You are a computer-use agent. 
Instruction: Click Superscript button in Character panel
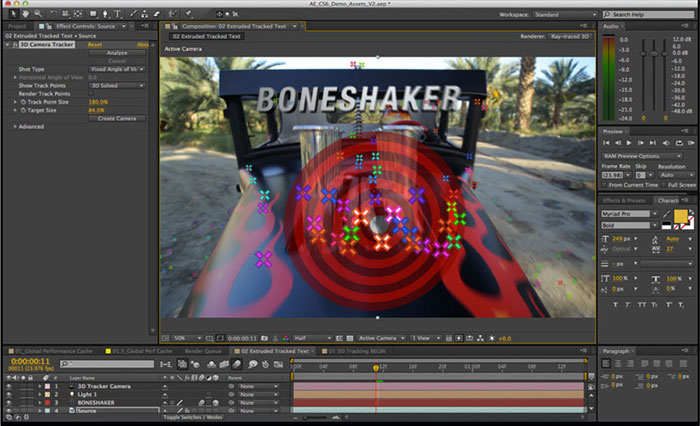(x=669, y=305)
